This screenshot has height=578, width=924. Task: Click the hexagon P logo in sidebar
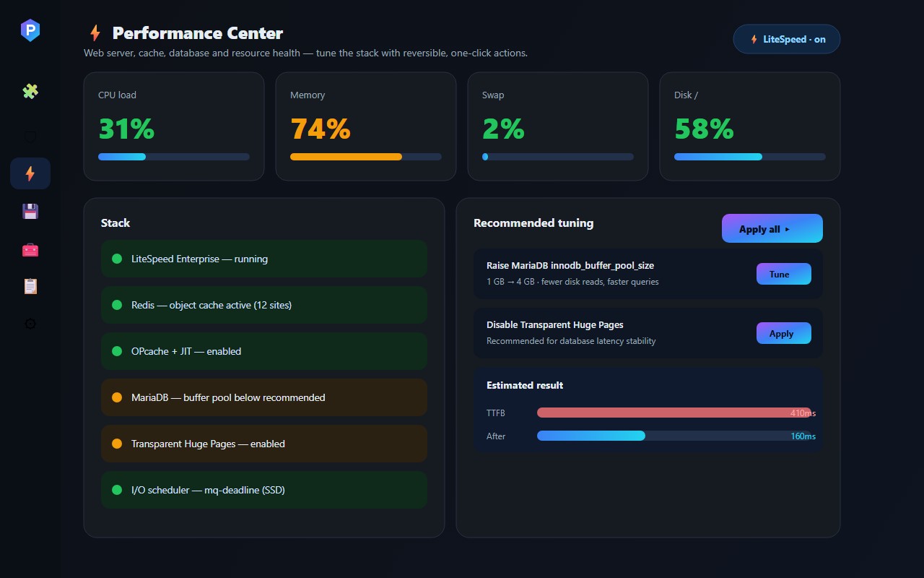(x=30, y=30)
